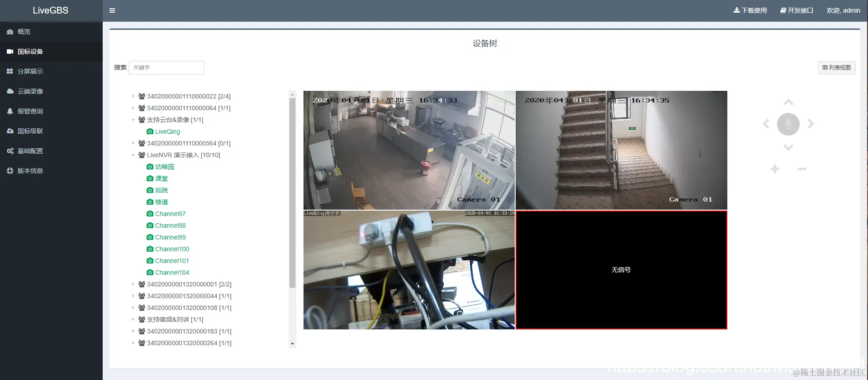Select the staircase camera video tile
Viewport: 868px width, 380px height.
[621, 150]
